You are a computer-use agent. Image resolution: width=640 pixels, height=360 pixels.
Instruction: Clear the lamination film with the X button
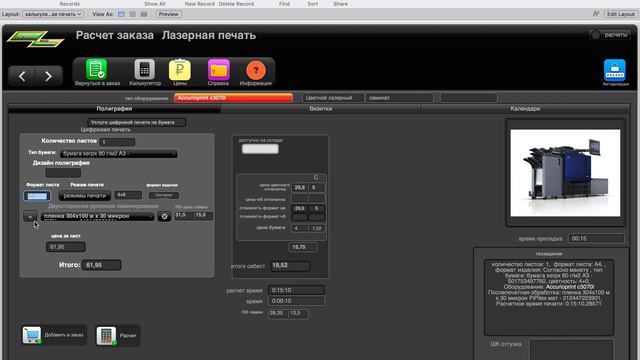164,216
